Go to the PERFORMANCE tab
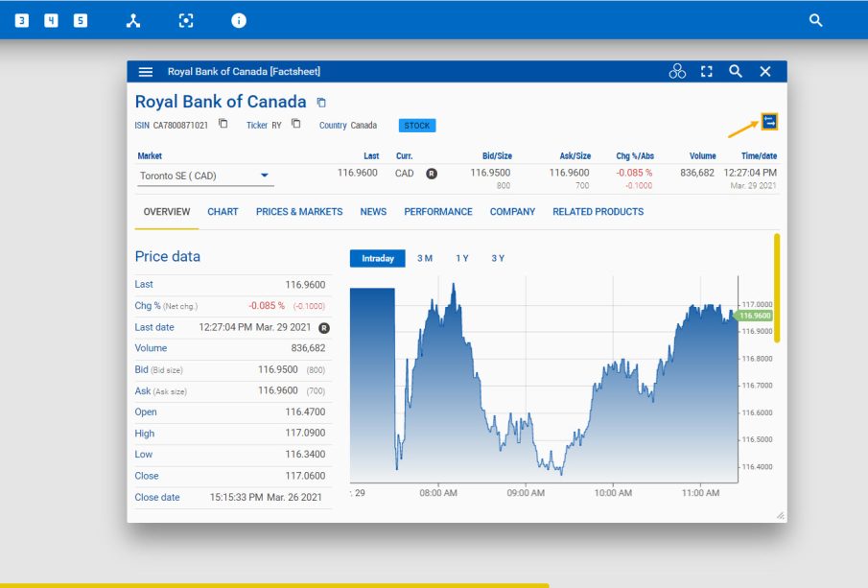868x588 pixels. pos(438,211)
